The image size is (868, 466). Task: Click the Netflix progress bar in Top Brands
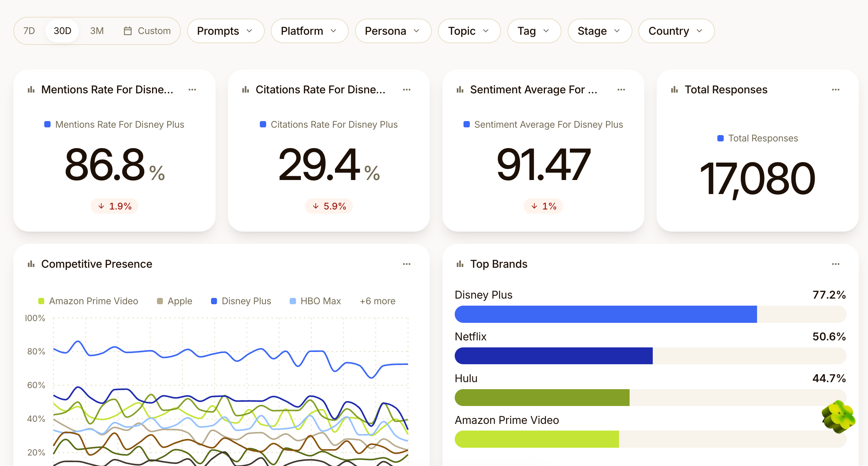pyautogui.click(x=650, y=356)
